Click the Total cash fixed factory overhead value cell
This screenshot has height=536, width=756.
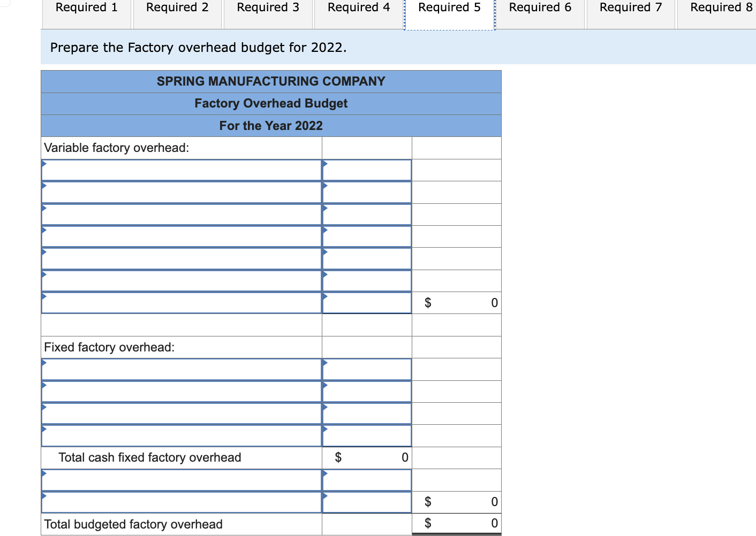point(366,457)
